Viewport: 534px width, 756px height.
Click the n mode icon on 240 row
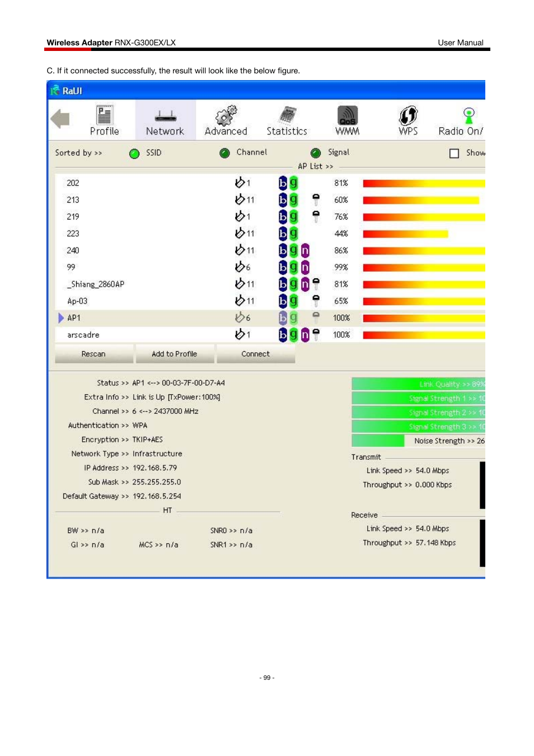tap(305, 250)
